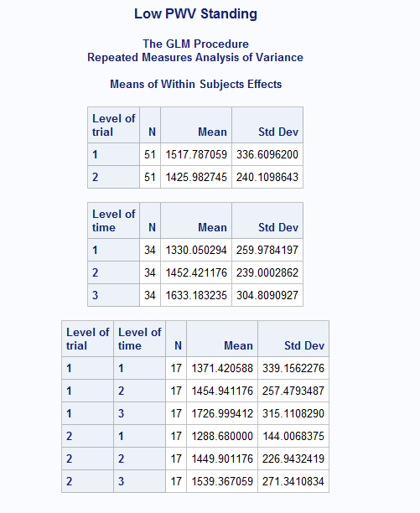Viewport: 420px width, 513px height.
Task: Select mean value 1425.982745
Action: (196, 177)
